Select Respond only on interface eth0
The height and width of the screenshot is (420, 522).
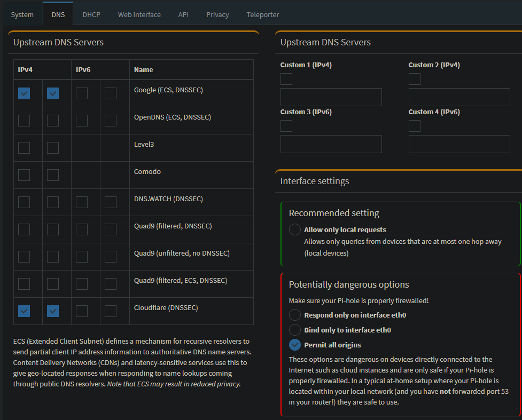(x=294, y=315)
